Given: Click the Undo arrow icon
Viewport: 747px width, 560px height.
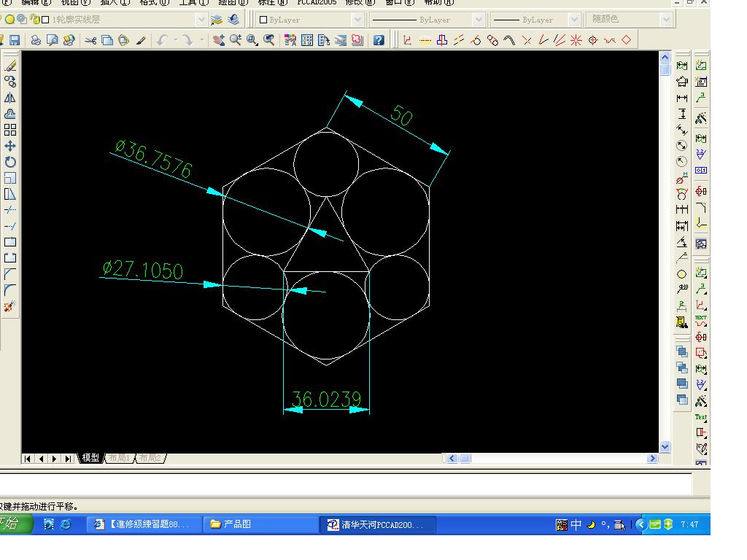Looking at the screenshot, I should tap(163, 41).
